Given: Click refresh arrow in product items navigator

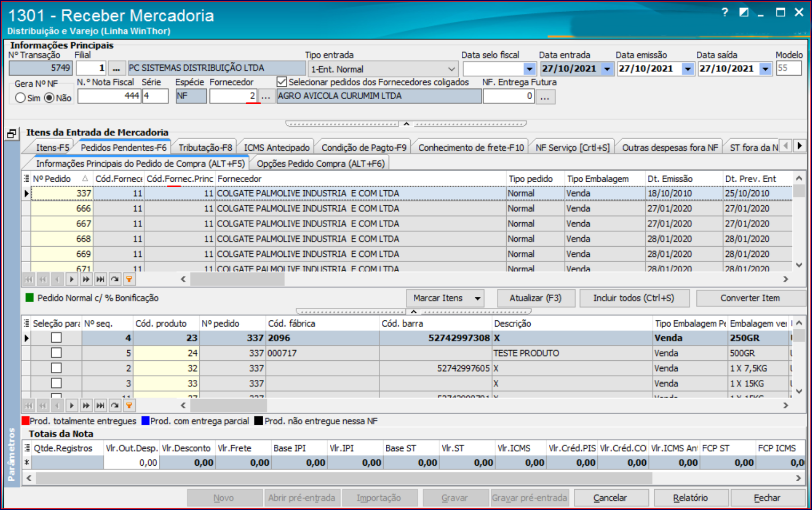Looking at the screenshot, I should point(115,406).
